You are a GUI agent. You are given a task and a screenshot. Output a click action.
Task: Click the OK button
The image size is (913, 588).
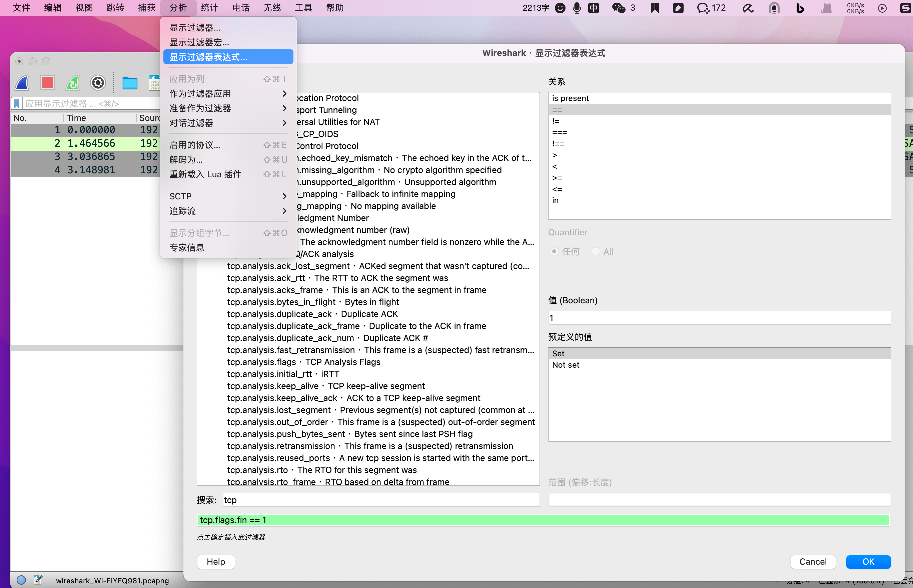tap(868, 562)
